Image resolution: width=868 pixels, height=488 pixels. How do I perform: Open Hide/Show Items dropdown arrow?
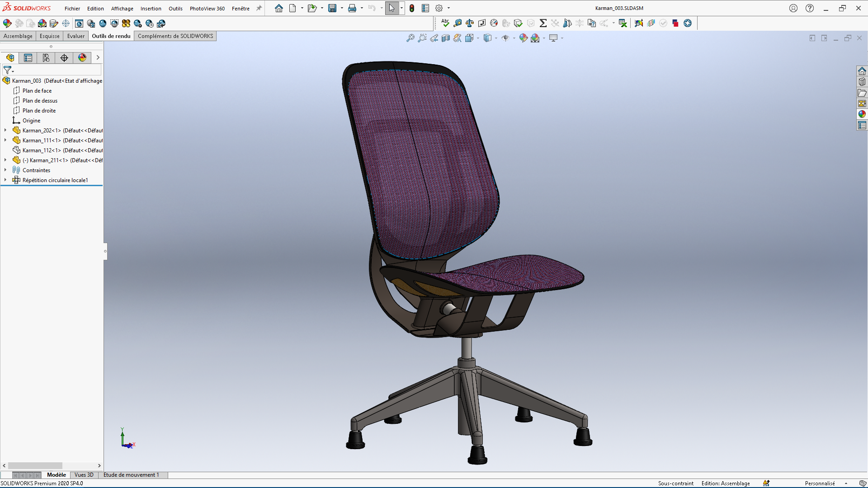514,38
